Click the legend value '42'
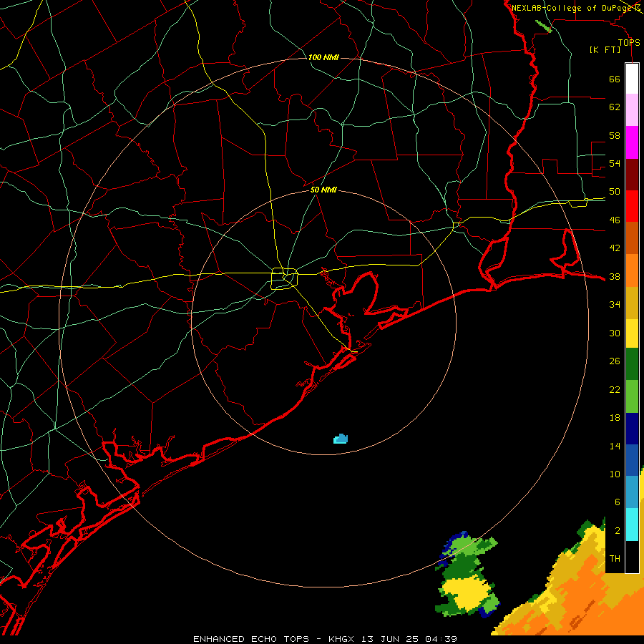 click(x=615, y=248)
